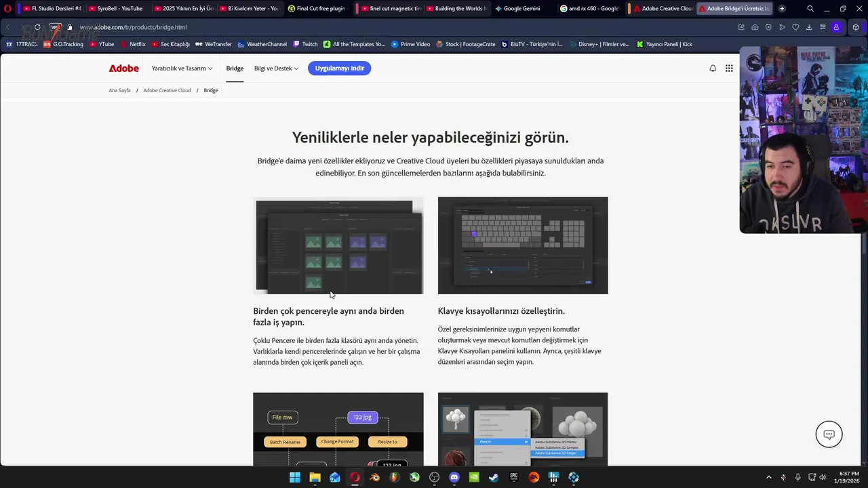Open Yayıncı Paneli | Kick bookmark

point(665,44)
